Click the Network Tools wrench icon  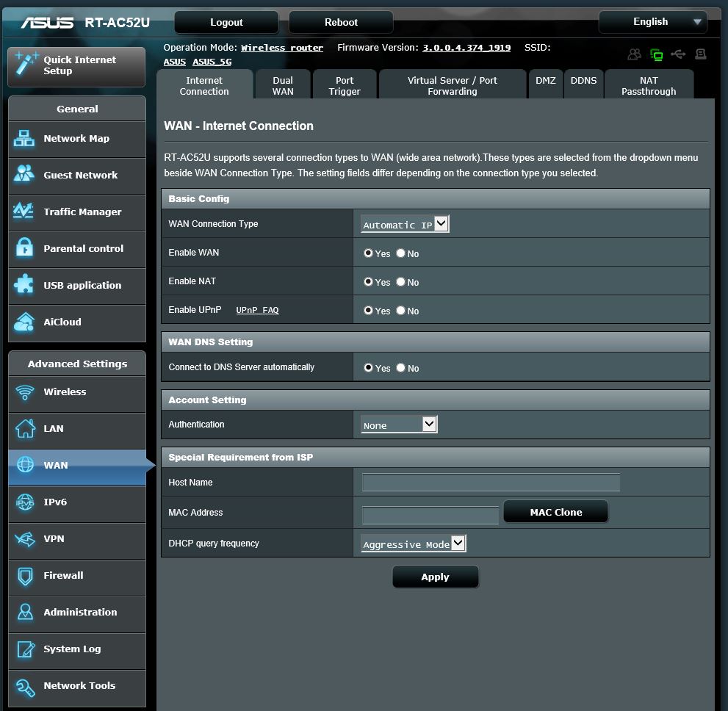24,687
